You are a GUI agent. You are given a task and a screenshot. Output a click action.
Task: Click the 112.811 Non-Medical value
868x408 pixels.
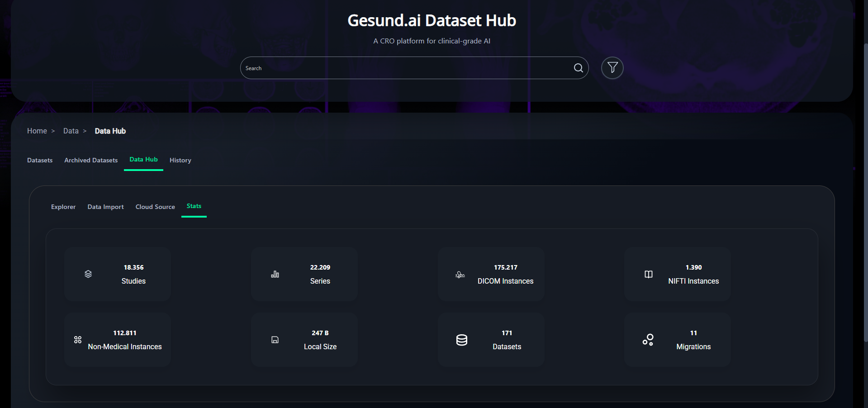tap(125, 333)
